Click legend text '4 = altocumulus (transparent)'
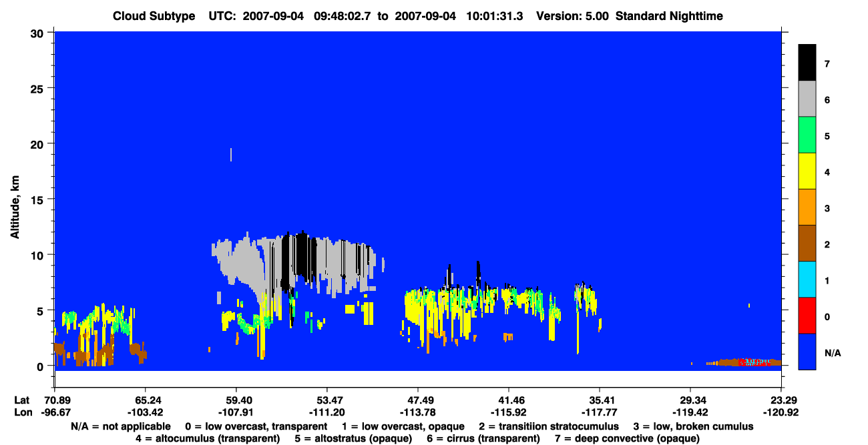Viewport: 868px width, 445px height. pyautogui.click(x=208, y=438)
